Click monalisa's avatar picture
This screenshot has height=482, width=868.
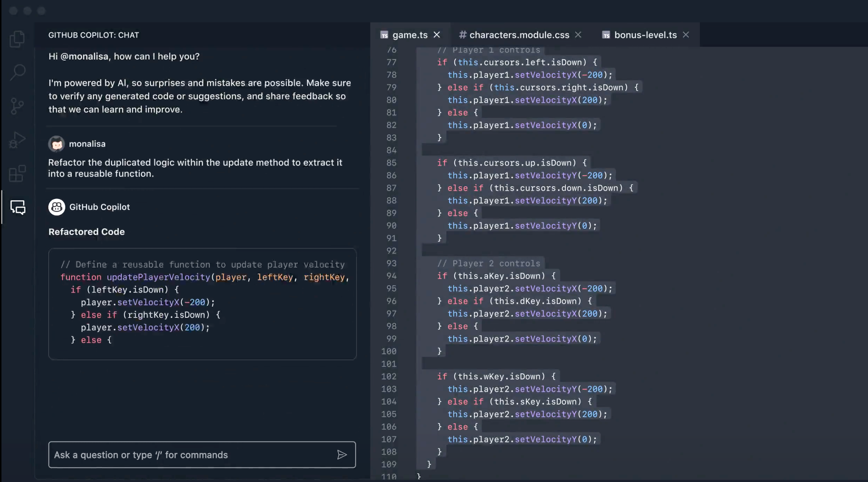pos(56,144)
